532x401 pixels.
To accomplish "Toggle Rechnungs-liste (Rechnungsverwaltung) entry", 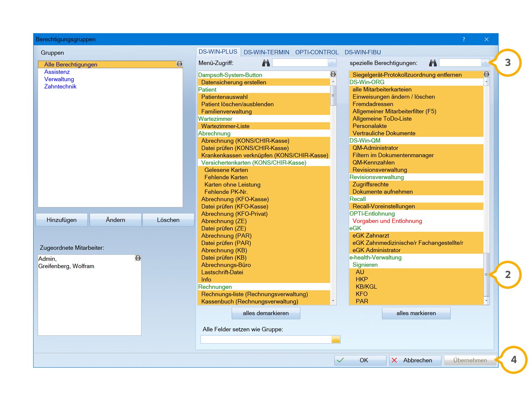I will [264, 294].
